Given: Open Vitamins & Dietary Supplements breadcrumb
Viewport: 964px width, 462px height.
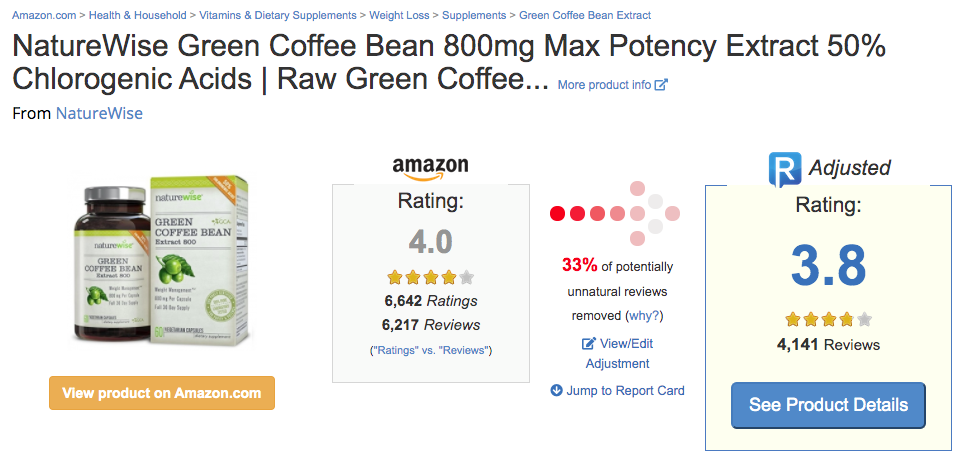Looking at the screenshot, I should click(278, 15).
